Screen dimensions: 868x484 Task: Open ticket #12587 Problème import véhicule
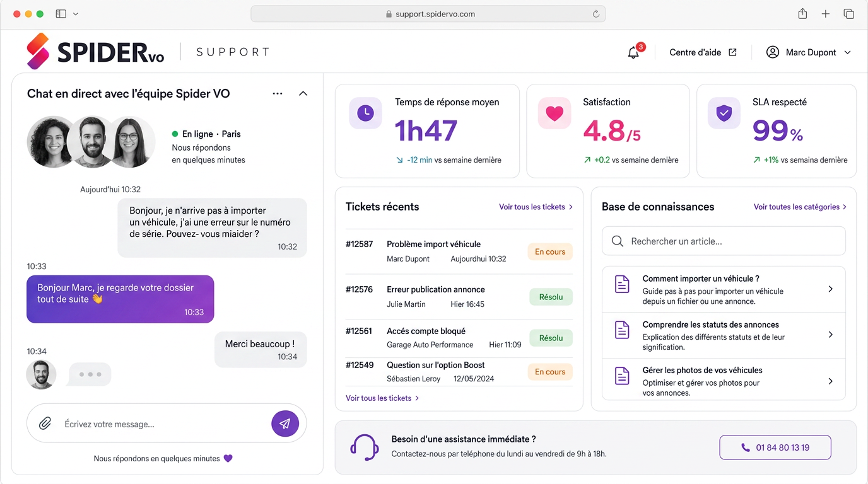coord(459,251)
